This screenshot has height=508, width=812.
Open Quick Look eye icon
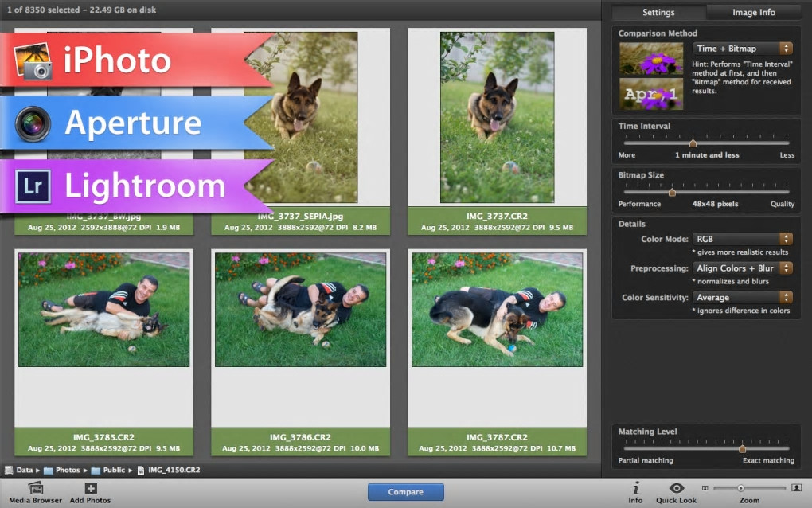coord(677,488)
